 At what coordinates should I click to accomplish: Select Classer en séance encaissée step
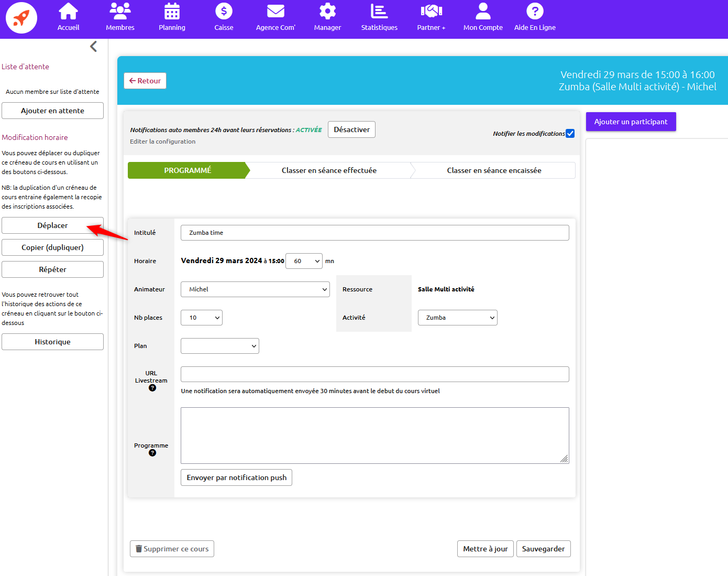(494, 170)
